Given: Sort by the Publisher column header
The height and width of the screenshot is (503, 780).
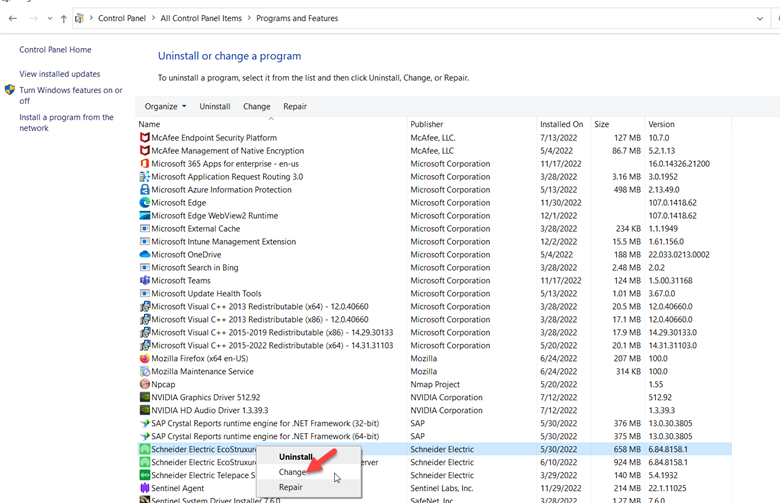Looking at the screenshot, I should (472, 124).
